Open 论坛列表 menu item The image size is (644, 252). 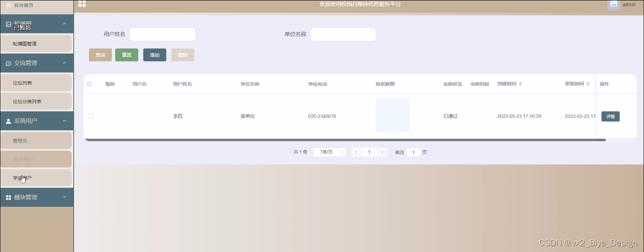36,83
